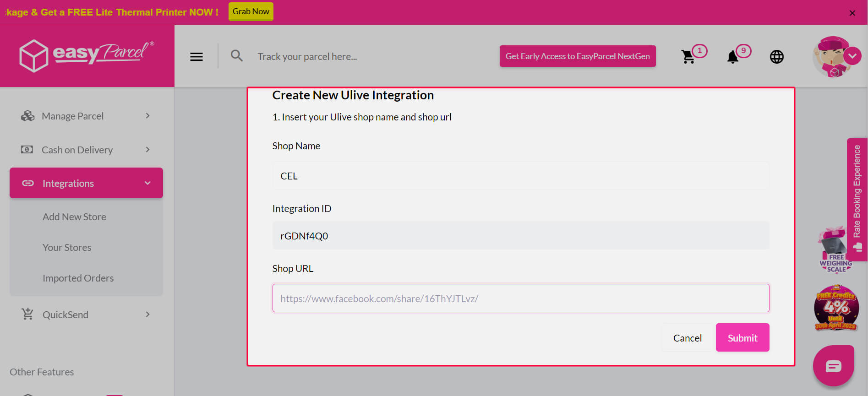Click the Integration ID field

pos(521,236)
